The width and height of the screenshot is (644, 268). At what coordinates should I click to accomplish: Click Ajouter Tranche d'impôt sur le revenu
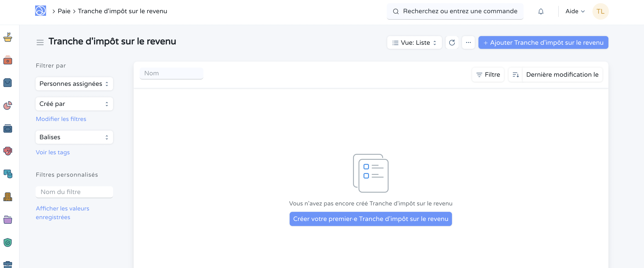(543, 42)
